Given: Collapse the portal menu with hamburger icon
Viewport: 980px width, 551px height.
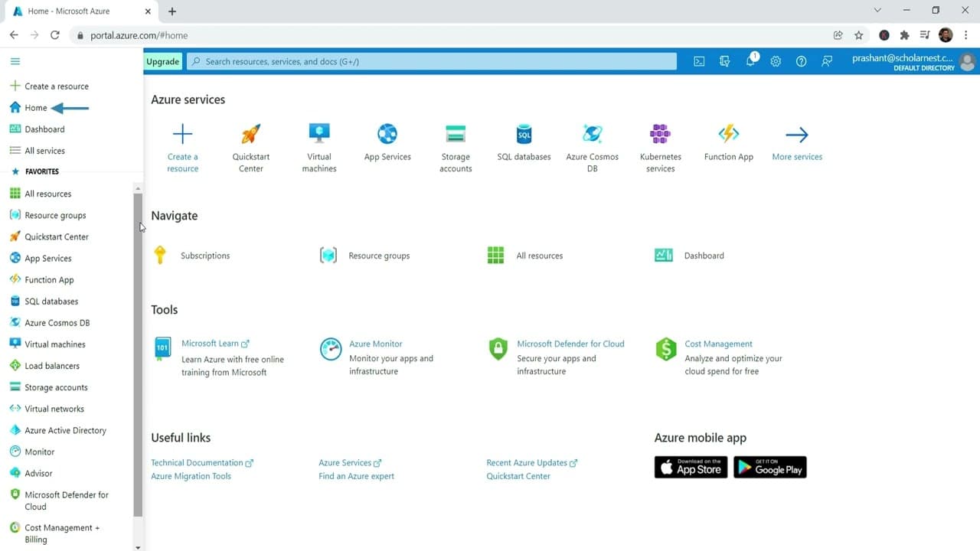Looking at the screenshot, I should click(x=15, y=61).
